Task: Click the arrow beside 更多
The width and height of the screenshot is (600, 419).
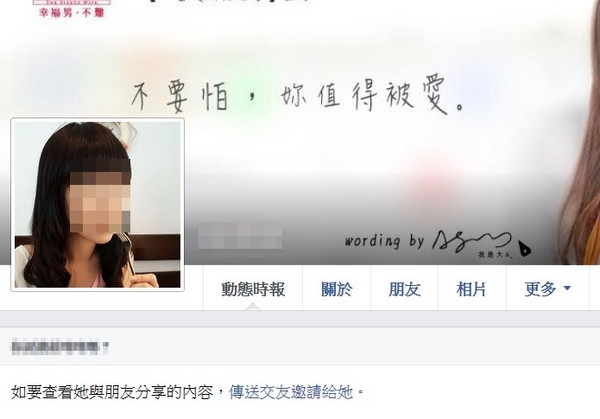Action: [567, 288]
